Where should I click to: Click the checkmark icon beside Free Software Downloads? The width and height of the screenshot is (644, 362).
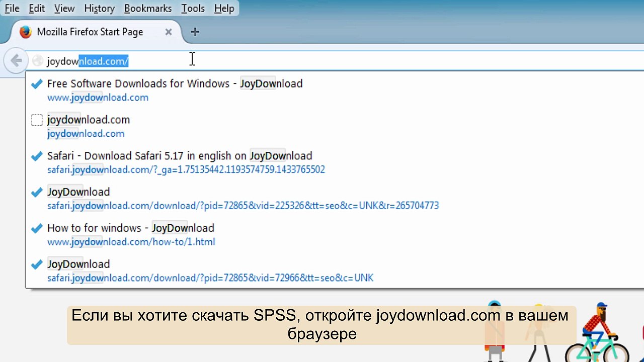[37, 84]
